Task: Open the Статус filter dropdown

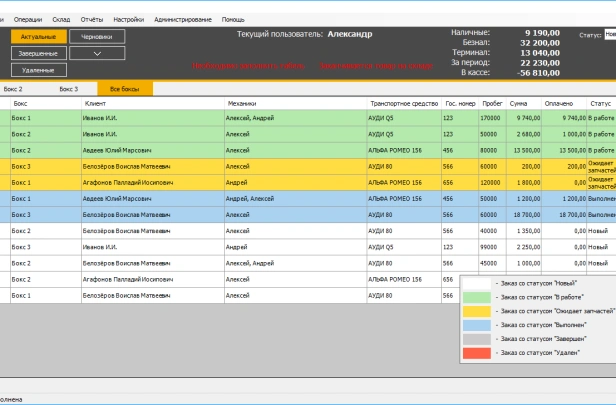Action: coord(610,34)
